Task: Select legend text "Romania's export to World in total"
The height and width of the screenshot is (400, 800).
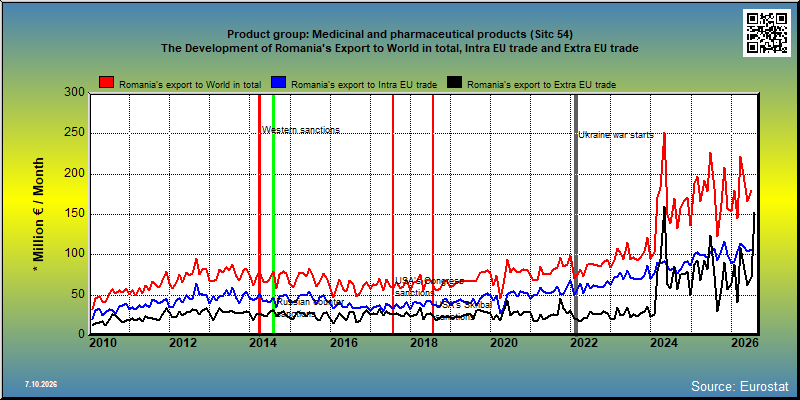Action: tap(190, 85)
